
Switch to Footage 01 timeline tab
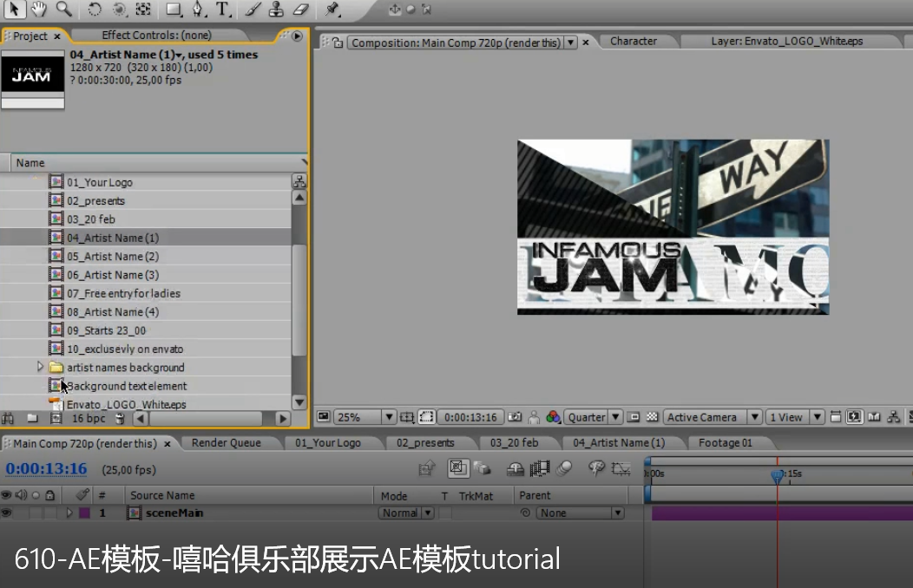[x=726, y=443]
